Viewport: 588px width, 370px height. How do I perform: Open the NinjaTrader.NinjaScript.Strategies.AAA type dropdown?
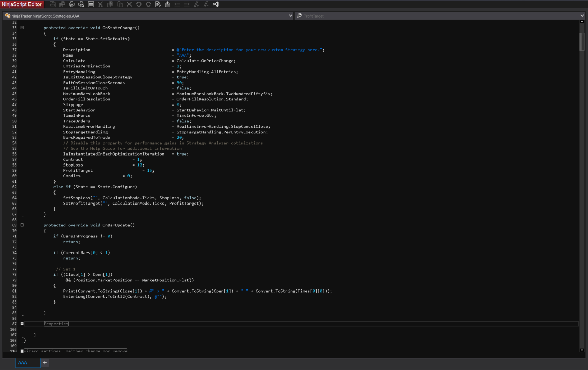[x=290, y=16]
